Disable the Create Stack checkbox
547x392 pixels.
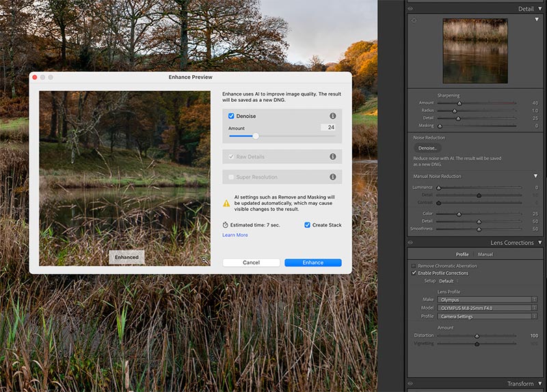tap(307, 225)
